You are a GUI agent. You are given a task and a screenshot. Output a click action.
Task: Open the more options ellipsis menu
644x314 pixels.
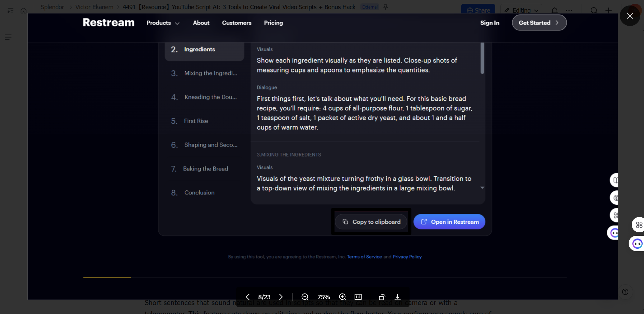pyautogui.click(x=569, y=11)
